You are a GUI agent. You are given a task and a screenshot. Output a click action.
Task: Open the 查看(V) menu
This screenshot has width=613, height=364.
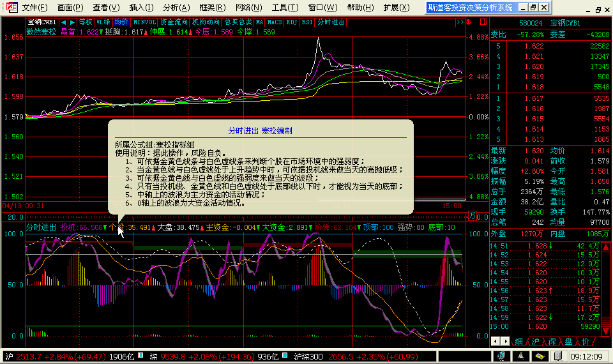coord(107,8)
